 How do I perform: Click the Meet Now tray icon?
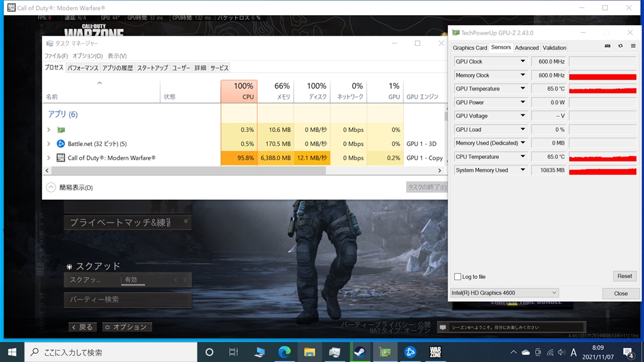coord(538,352)
